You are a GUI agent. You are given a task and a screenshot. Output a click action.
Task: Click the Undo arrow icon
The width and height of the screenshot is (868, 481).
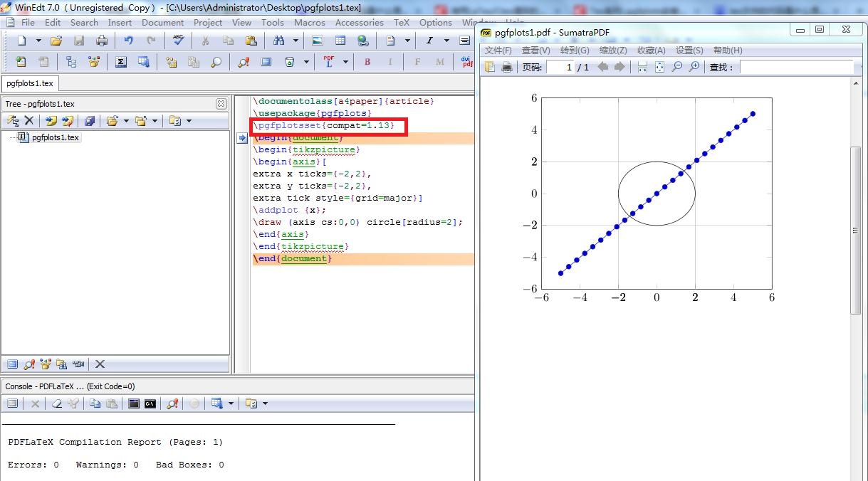point(128,41)
